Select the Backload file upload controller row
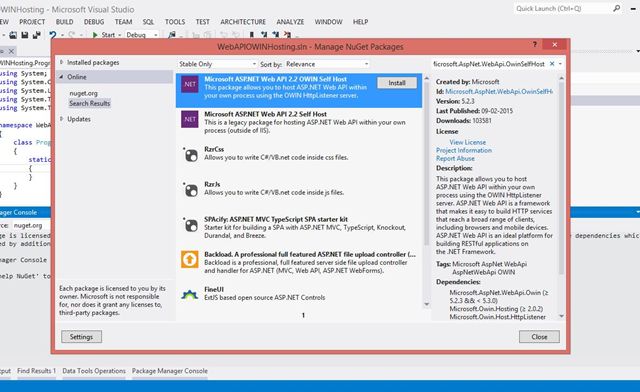 pyautogui.click(x=299, y=262)
